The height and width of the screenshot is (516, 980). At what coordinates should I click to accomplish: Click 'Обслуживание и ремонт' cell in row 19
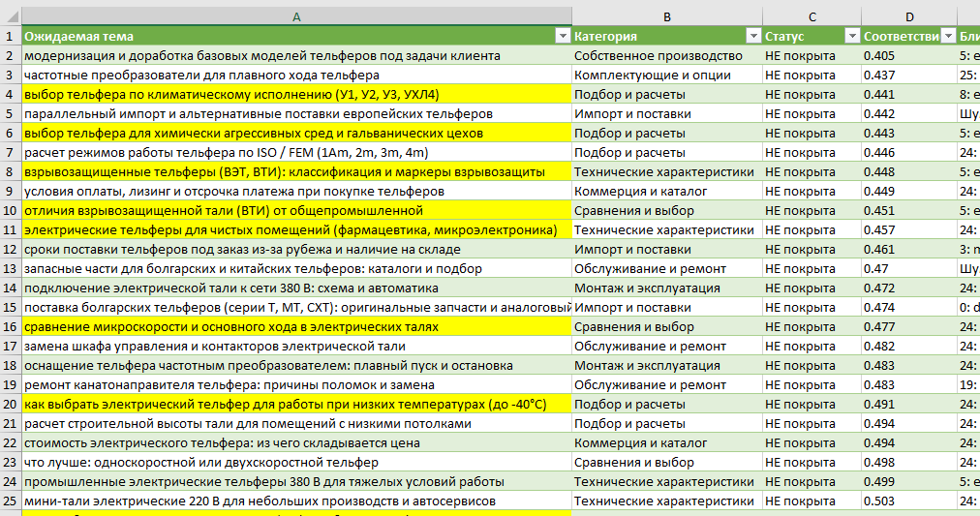tap(667, 384)
